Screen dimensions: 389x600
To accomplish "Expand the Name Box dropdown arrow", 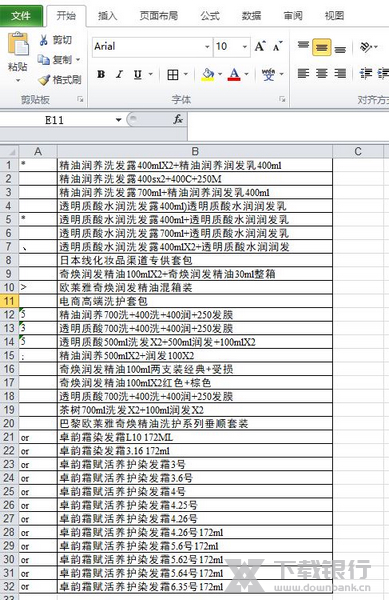I will tap(118, 120).
